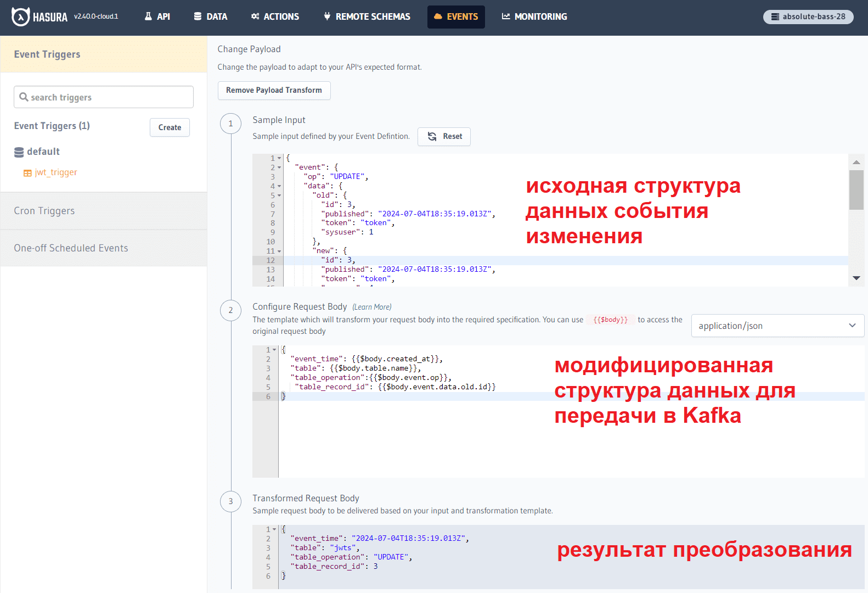Collapse the "event" fold arrow on line 2

[279, 167]
